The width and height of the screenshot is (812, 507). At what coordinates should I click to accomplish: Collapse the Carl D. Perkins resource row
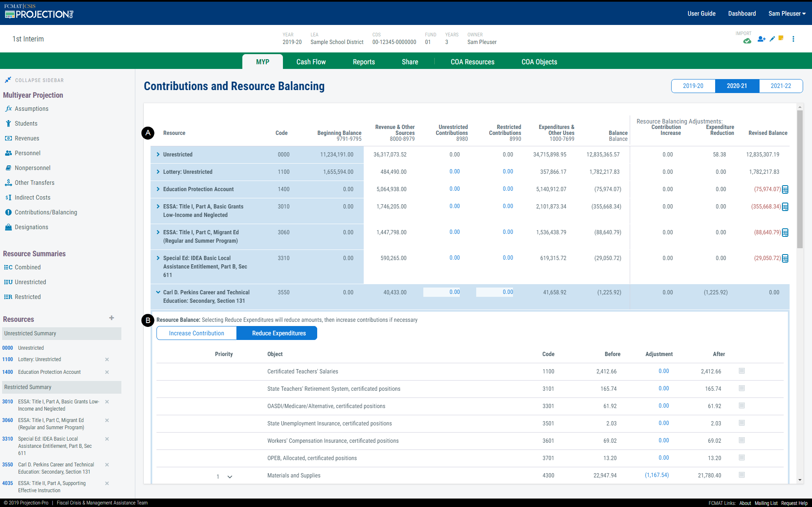[158, 292]
